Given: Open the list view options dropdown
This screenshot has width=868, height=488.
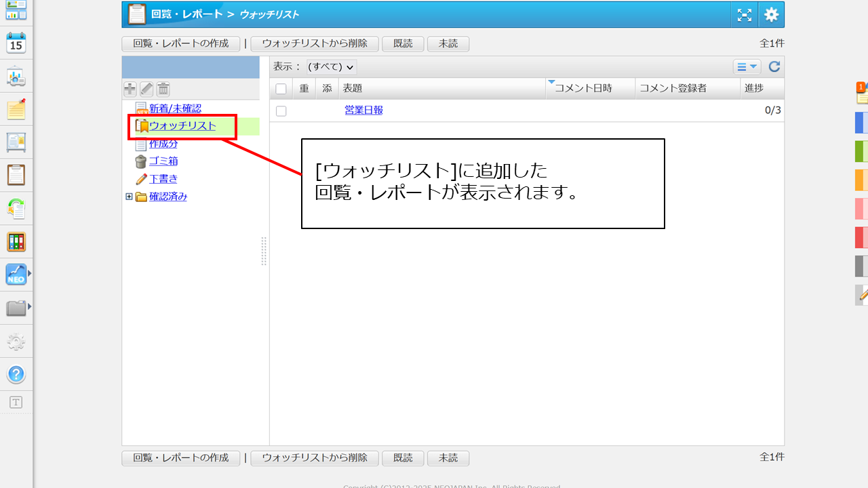Looking at the screenshot, I should [747, 66].
